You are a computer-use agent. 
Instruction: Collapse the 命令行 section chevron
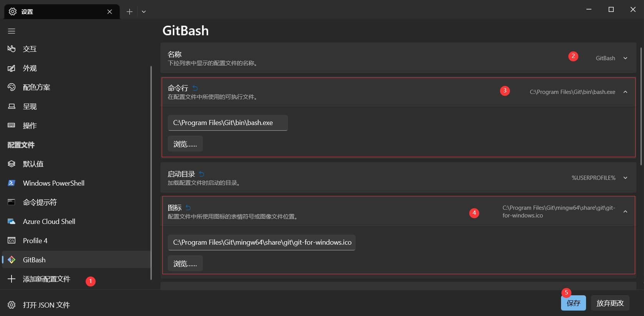[x=626, y=92]
